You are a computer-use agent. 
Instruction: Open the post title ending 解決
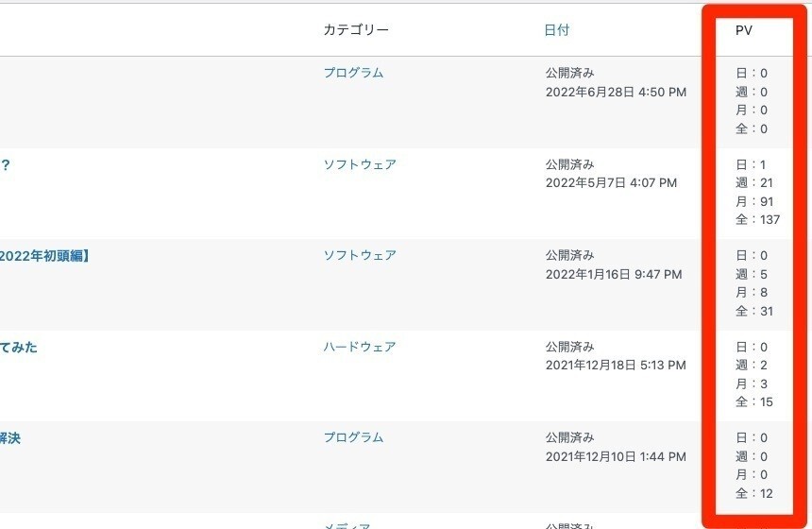click(x=9, y=438)
